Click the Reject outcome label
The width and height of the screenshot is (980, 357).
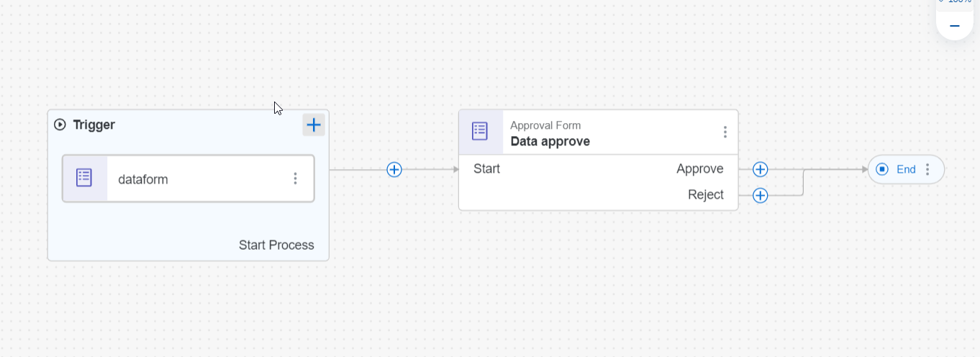[x=705, y=195]
